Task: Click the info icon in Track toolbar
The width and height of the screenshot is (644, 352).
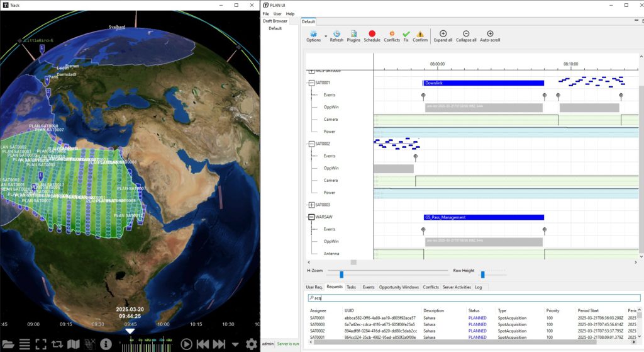Action: [106, 344]
